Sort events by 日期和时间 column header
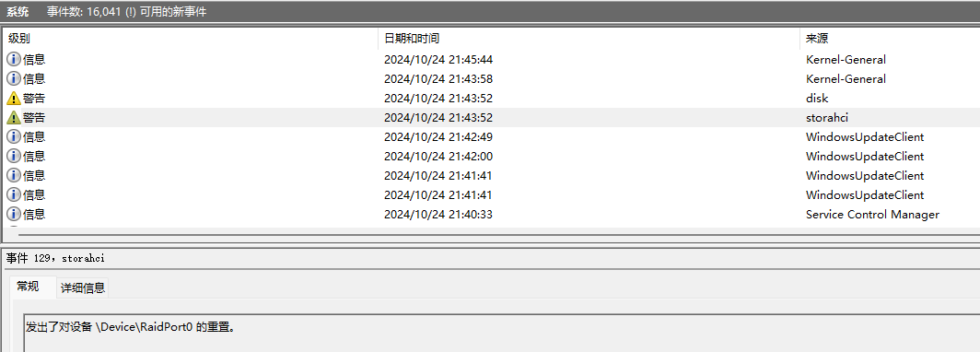 (x=589, y=39)
